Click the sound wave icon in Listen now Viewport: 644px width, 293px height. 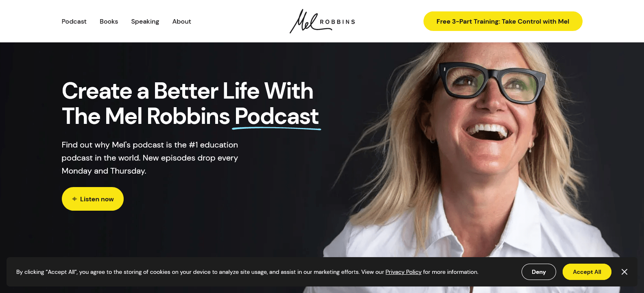[x=74, y=199]
